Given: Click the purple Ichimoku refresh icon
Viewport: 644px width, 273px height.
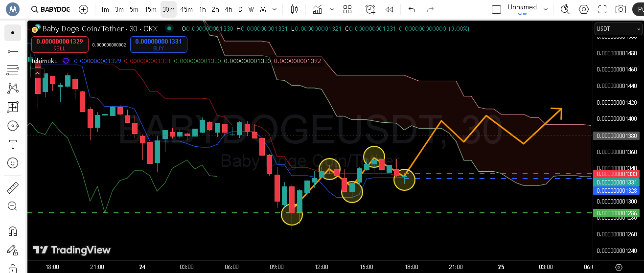Looking at the screenshot, I should coord(66,61).
